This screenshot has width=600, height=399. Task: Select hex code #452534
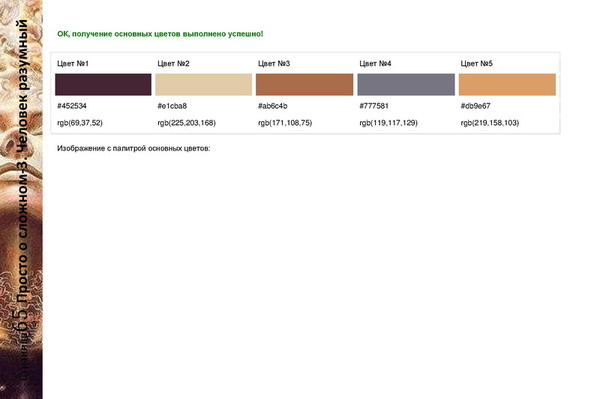pyautogui.click(x=72, y=106)
